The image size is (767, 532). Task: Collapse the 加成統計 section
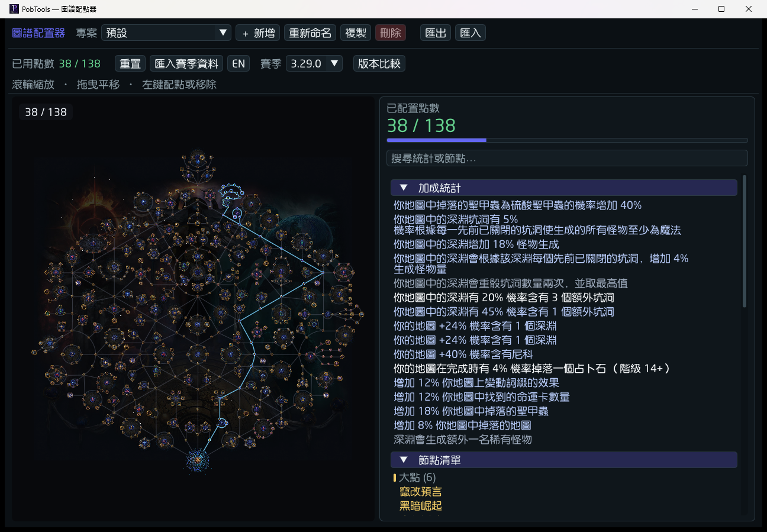coord(564,188)
